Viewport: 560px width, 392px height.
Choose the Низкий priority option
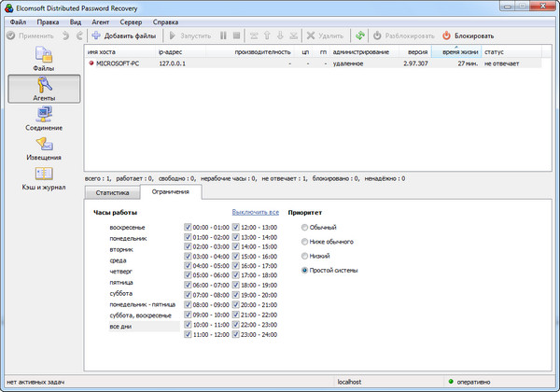305,256
